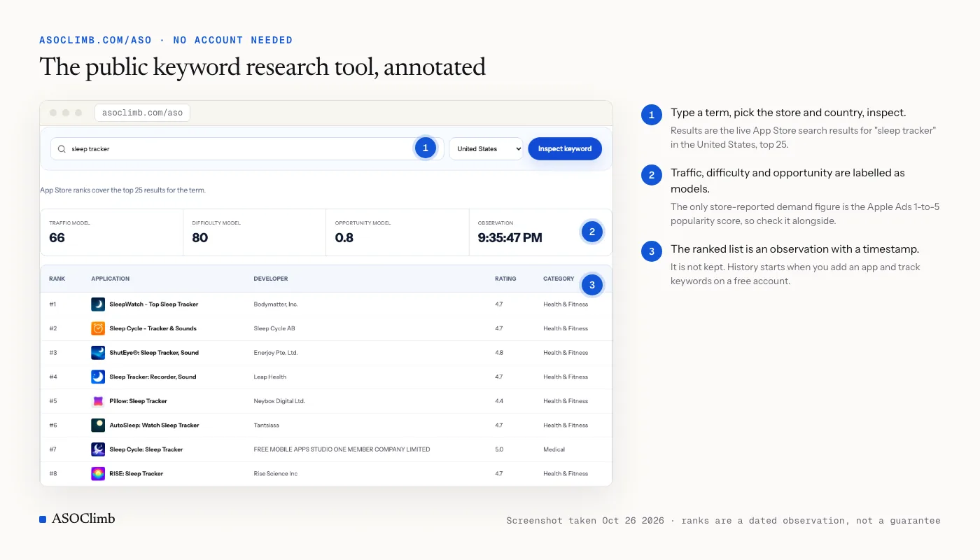Click the Sleep Tracker: Recorder, Sound icon
Image resolution: width=980 pixels, height=560 pixels.
pos(98,377)
